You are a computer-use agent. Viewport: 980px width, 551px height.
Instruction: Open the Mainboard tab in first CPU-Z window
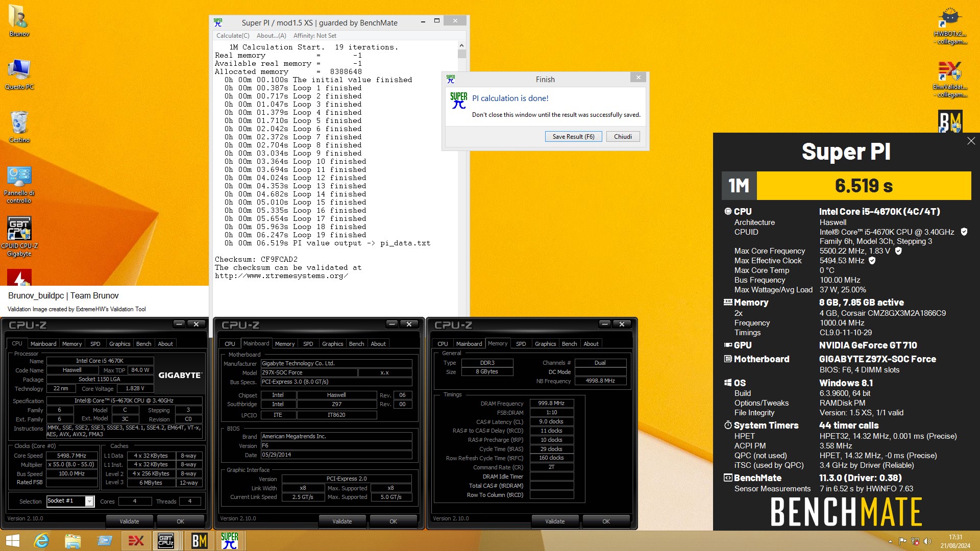43,344
